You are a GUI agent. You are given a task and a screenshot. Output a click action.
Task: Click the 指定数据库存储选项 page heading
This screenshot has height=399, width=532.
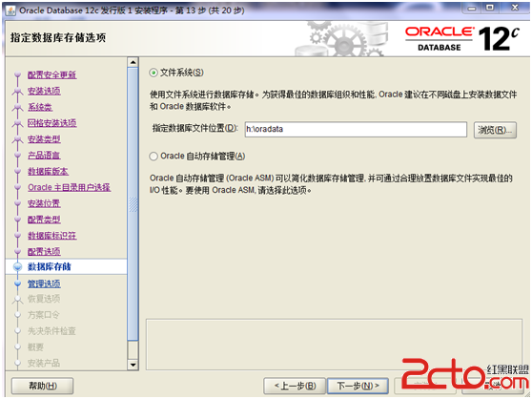click(58, 37)
